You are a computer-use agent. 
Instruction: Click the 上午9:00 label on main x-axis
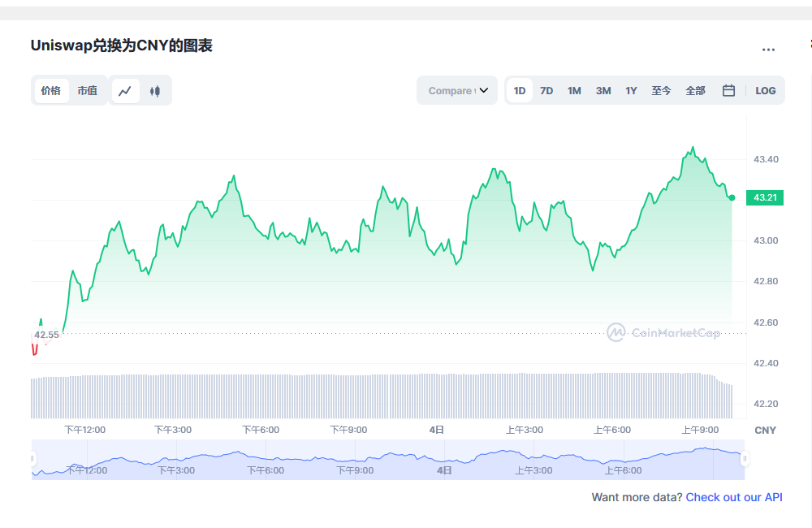[700, 430]
